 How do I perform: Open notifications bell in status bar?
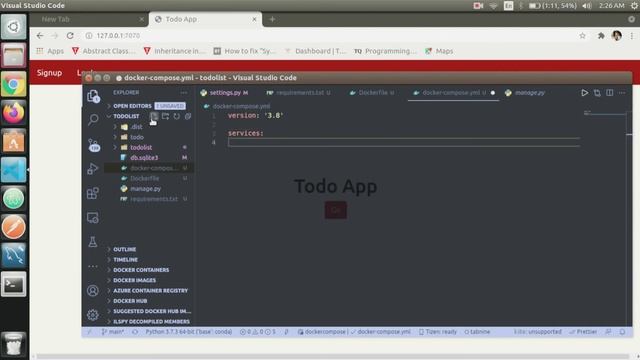point(622,332)
